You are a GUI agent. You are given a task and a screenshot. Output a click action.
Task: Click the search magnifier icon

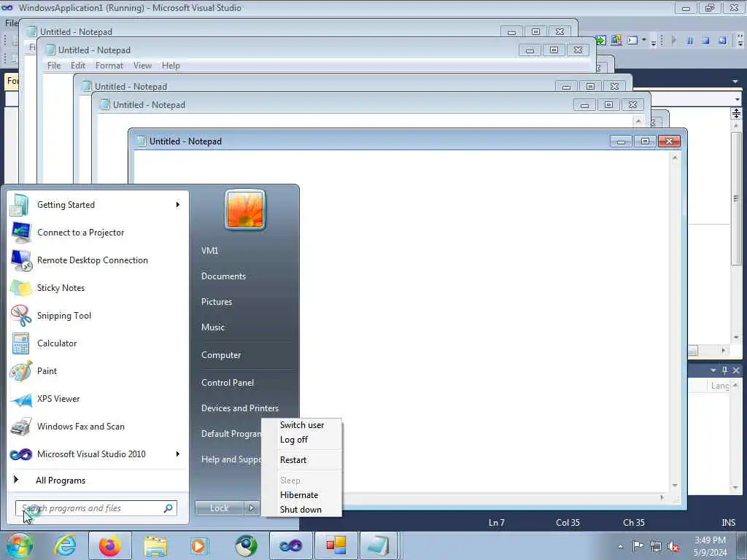[x=168, y=508]
